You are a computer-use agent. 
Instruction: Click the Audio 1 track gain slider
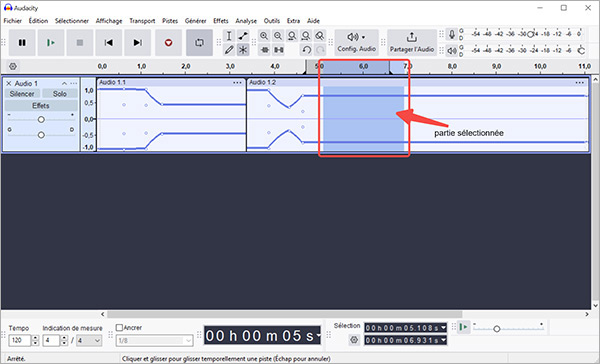(41, 119)
